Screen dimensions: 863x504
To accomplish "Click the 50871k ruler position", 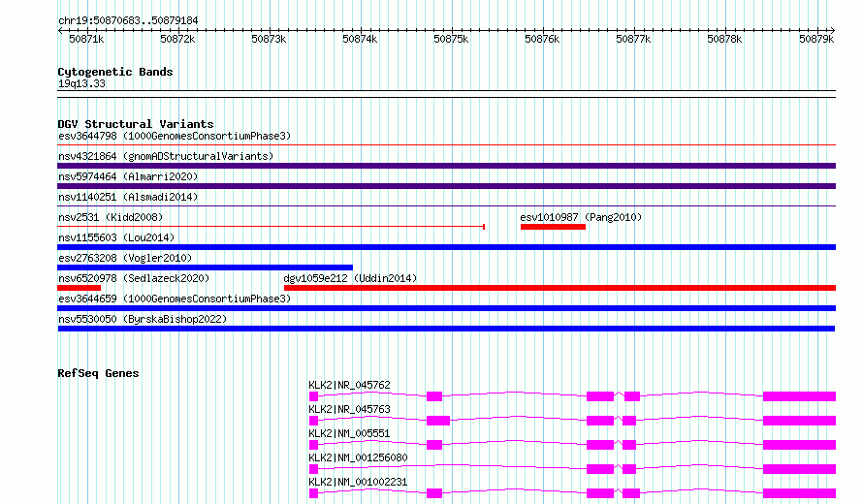I will (86, 39).
